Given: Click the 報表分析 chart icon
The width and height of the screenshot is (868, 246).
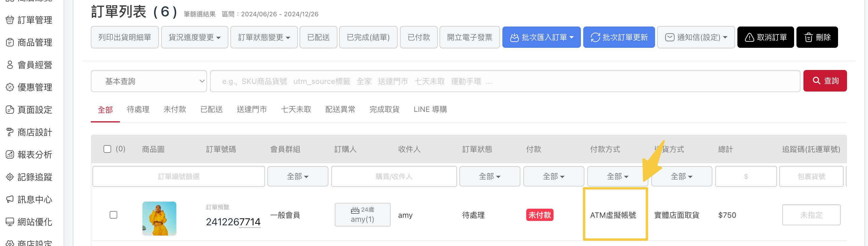Looking at the screenshot, I should click(x=10, y=154).
